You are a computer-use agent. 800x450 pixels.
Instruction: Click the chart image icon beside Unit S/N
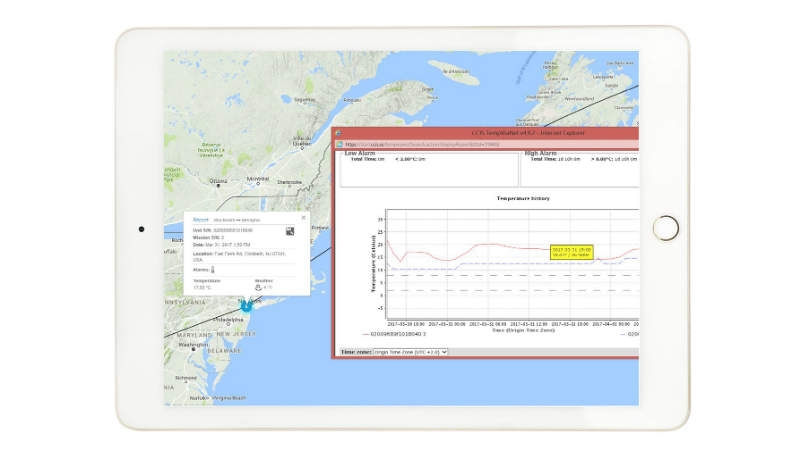(x=289, y=232)
